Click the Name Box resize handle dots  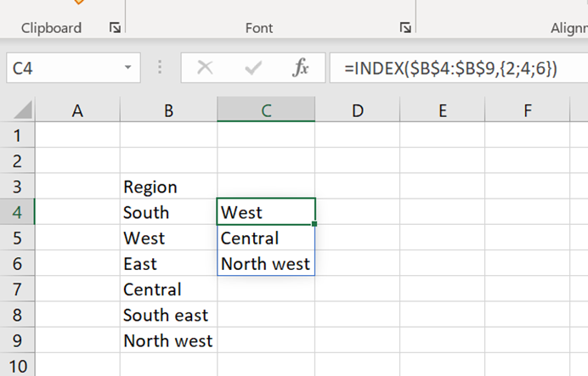pos(161,68)
